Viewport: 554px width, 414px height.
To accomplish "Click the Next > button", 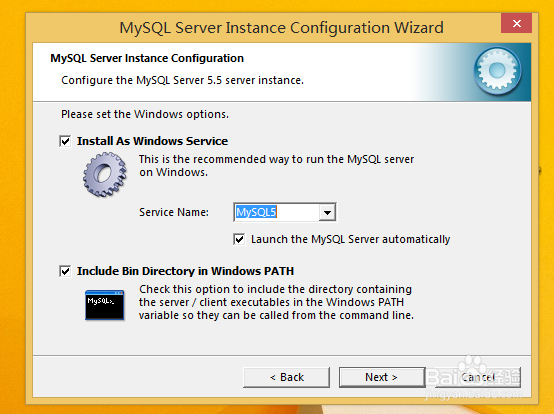I will (382, 377).
